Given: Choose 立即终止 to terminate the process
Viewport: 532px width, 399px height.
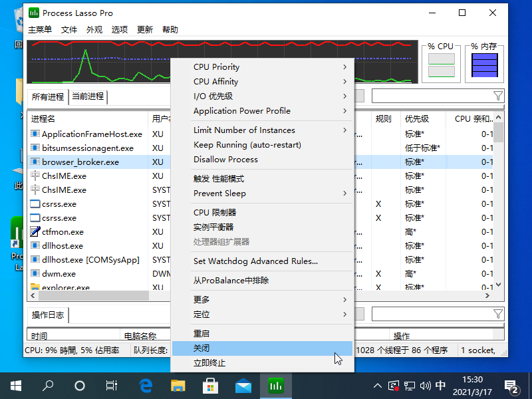Looking at the screenshot, I should click(x=209, y=363).
